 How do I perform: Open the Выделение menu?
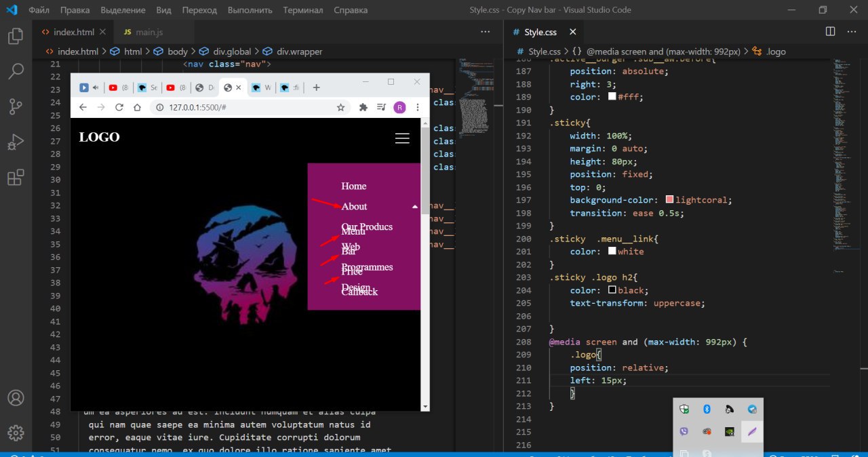(123, 10)
